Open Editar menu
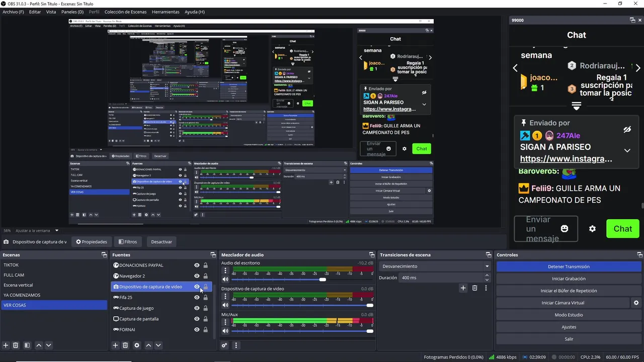The image size is (644, 362). pos(35,12)
